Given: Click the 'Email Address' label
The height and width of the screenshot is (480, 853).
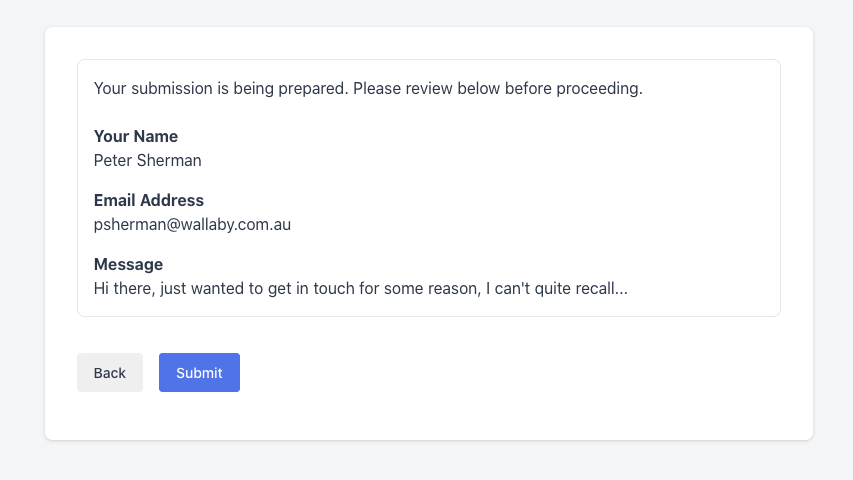Looking at the screenshot, I should pyautogui.click(x=149, y=200).
